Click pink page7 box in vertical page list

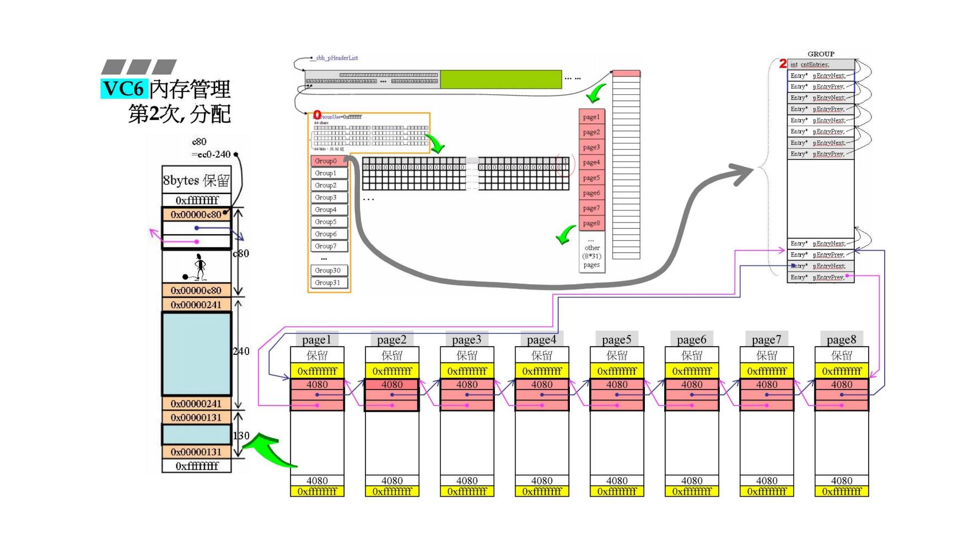[x=591, y=208]
